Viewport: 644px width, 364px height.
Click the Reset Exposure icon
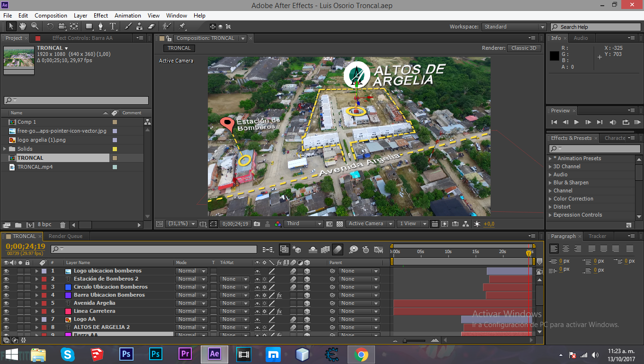[477, 224]
